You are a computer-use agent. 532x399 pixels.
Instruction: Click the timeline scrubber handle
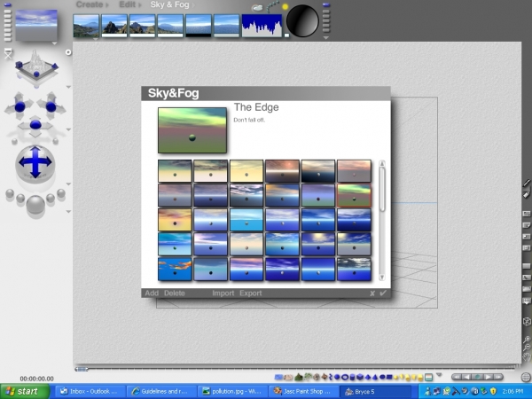click(82, 369)
